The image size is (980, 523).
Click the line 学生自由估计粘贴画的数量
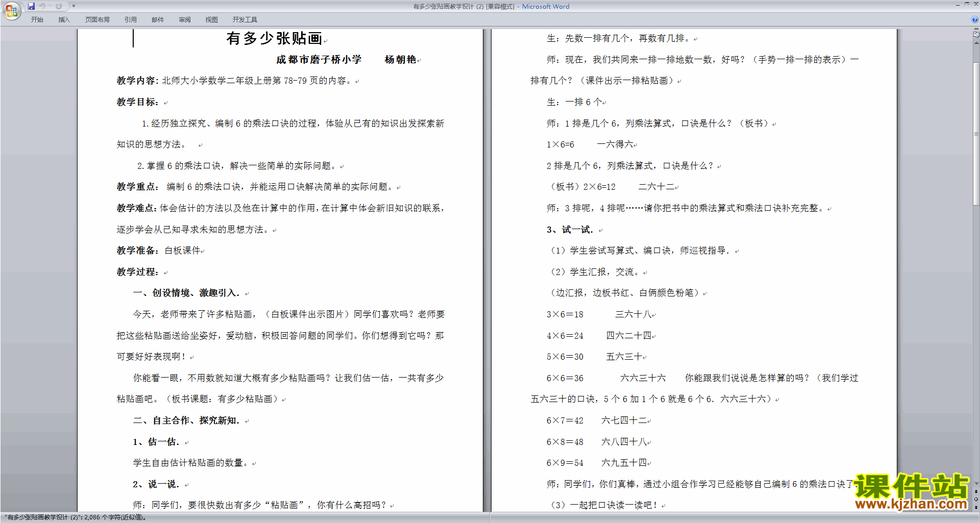191,463
